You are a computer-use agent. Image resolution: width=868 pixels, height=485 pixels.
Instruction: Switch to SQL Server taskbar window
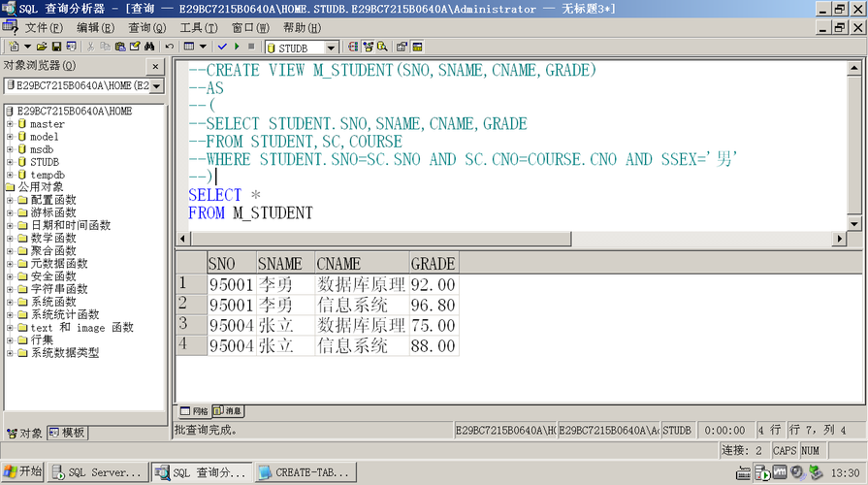pos(98,472)
